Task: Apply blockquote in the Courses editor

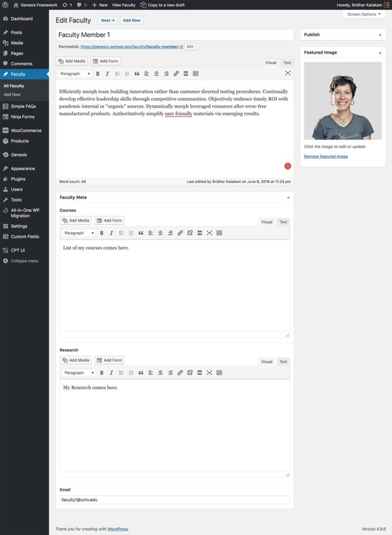Action: point(141,233)
